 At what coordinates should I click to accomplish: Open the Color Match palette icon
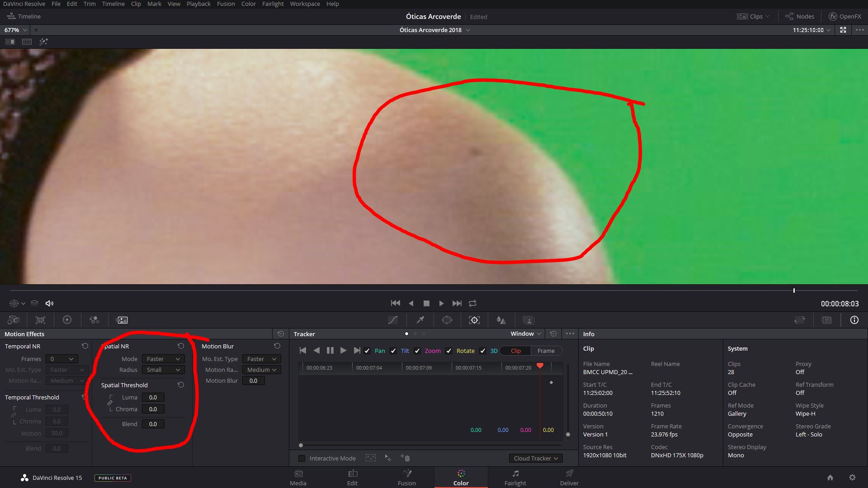(40, 320)
